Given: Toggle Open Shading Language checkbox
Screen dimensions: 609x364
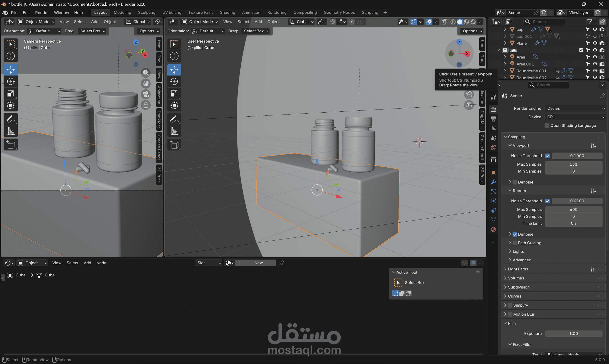Looking at the screenshot, I should pyautogui.click(x=547, y=126).
